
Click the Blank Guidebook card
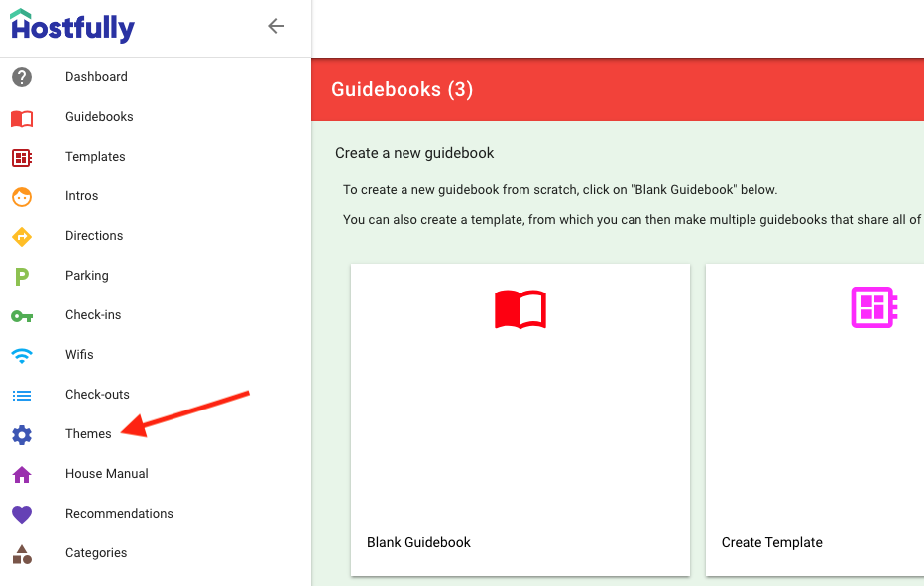click(520, 419)
